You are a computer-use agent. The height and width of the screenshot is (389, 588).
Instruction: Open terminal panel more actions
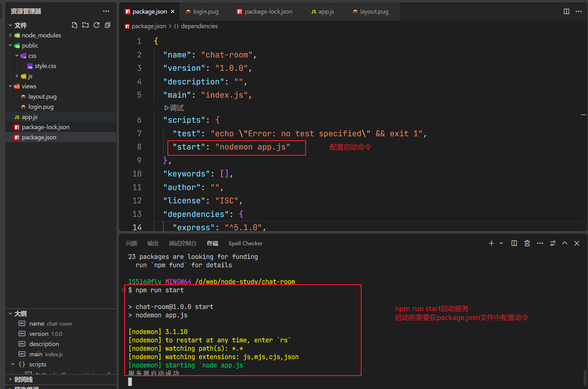click(540, 243)
